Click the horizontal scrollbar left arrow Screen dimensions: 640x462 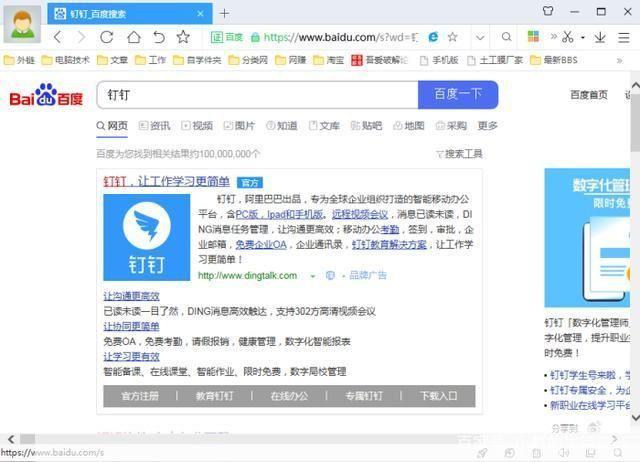[11, 439]
